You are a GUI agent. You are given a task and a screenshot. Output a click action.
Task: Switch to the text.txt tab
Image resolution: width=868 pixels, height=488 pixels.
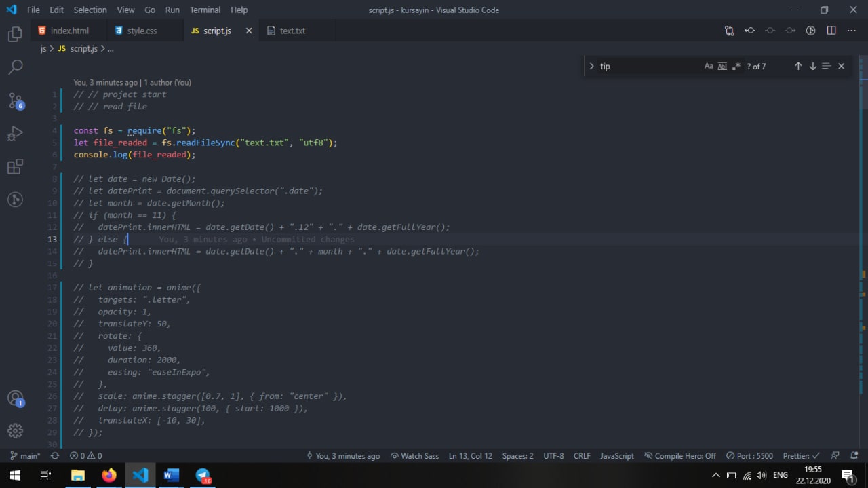298,31
